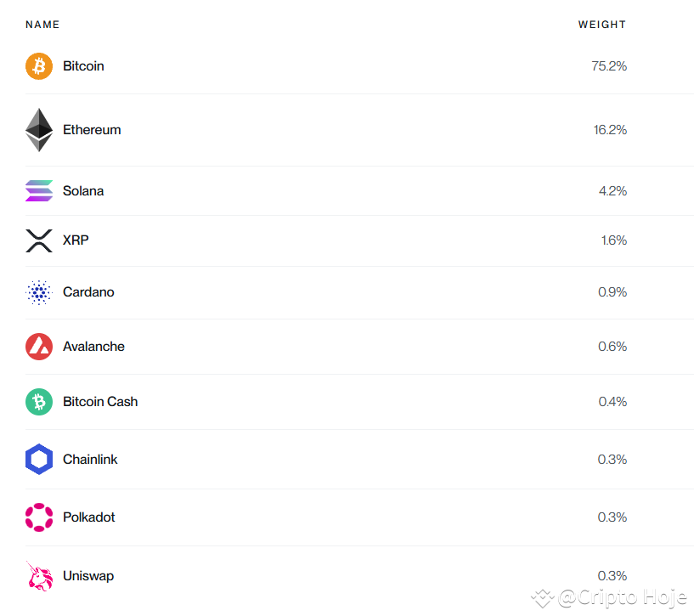694x616 pixels.
Task: Click the Bitcoin Cash green icon
Action: coord(39,401)
